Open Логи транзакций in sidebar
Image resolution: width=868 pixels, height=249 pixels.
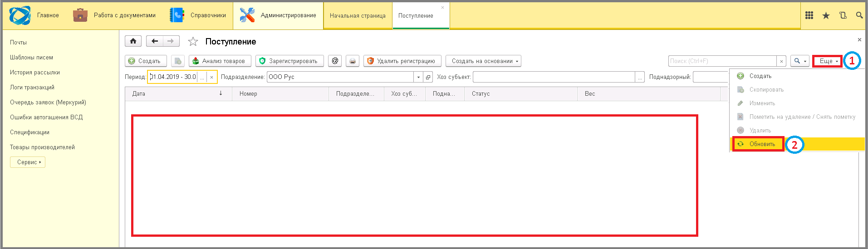click(x=32, y=87)
